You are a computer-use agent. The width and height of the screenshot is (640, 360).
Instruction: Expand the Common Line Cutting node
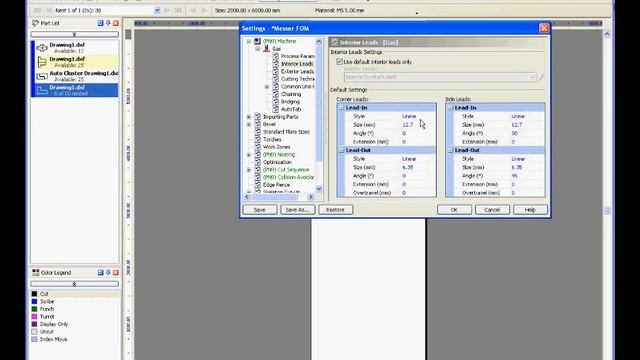tap(267, 87)
